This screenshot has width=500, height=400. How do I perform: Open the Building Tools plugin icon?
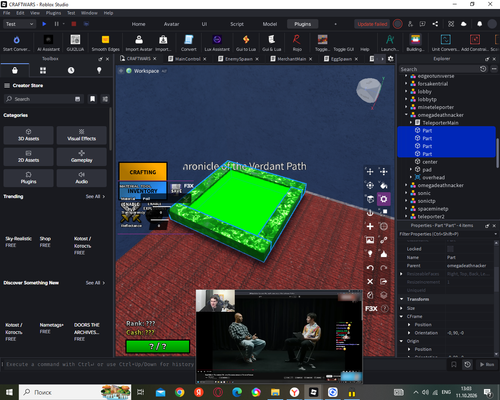pos(415,40)
